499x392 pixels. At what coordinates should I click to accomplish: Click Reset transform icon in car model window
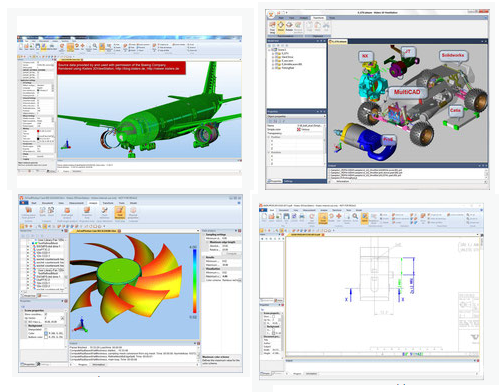coord(298,27)
